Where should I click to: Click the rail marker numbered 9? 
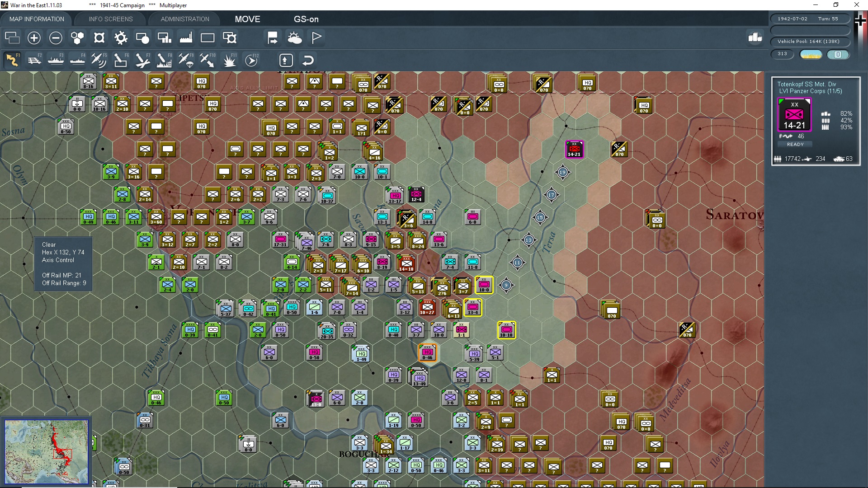pos(506,285)
